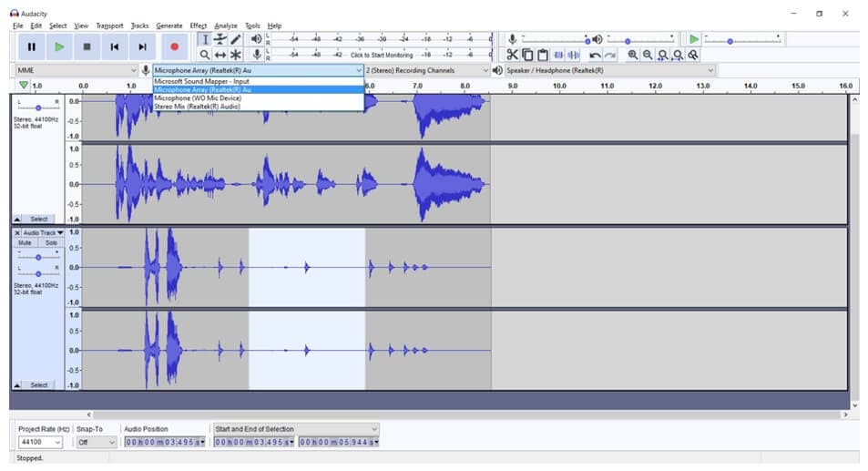Close the Audio Track with X button

pyautogui.click(x=17, y=233)
